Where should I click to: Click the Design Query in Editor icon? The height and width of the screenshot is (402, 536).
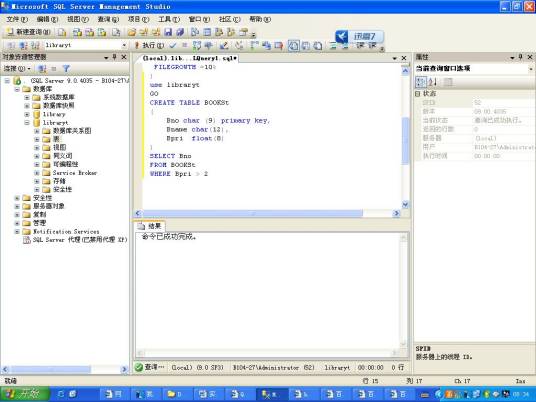point(224,45)
